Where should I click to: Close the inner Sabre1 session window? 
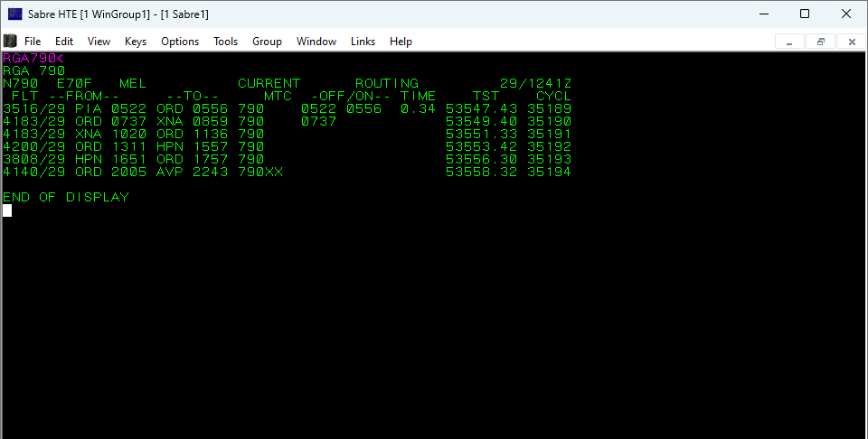(x=851, y=42)
